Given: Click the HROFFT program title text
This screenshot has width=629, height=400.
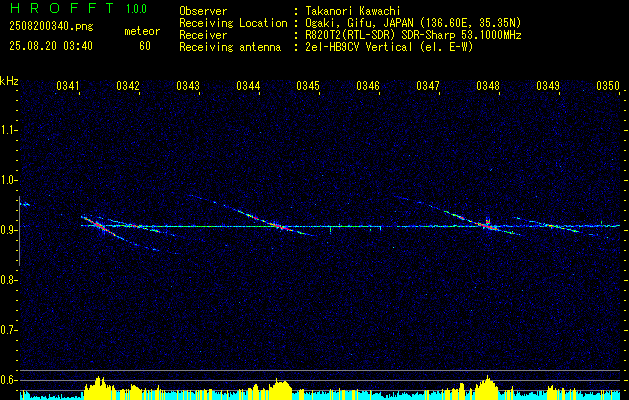Looking at the screenshot, I should pos(63,8).
